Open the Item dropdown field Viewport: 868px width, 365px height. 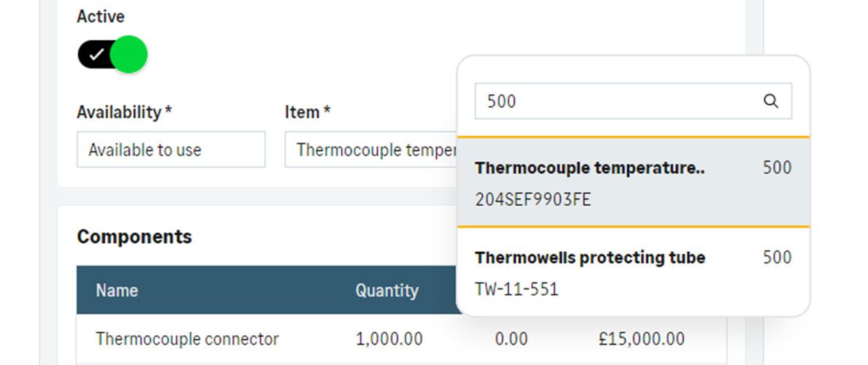(x=371, y=150)
